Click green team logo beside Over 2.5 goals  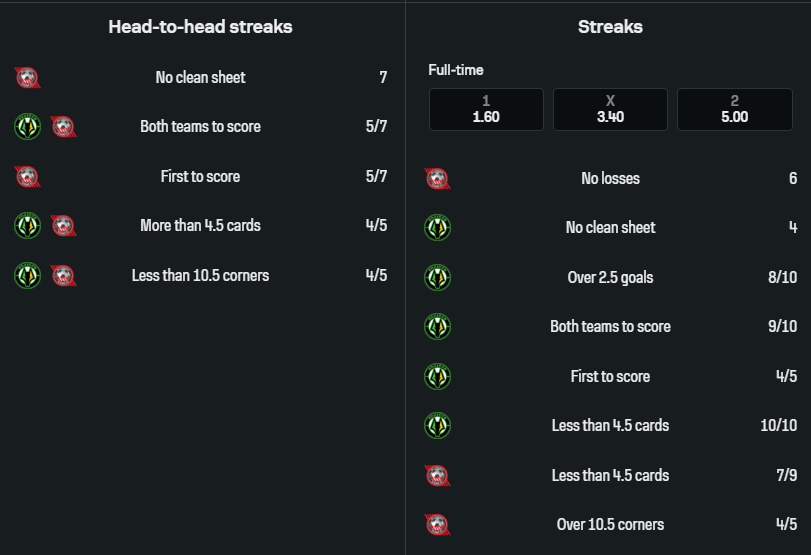(437, 277)
